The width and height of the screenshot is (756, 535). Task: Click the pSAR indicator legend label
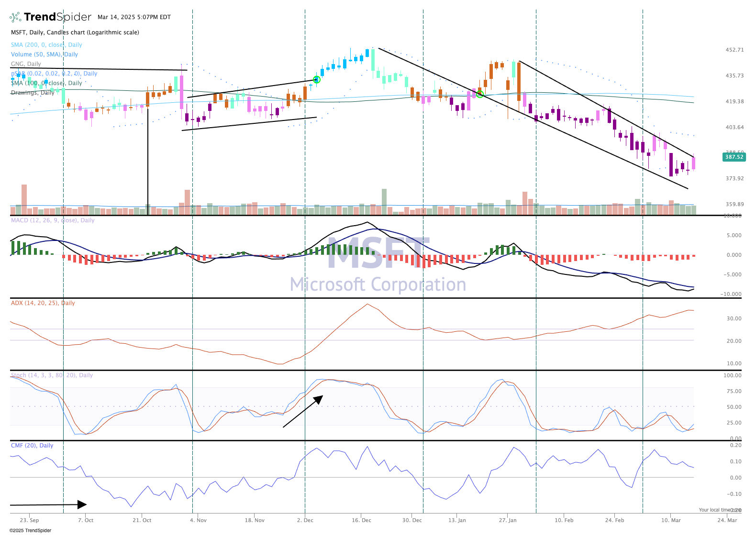[54, 74]
